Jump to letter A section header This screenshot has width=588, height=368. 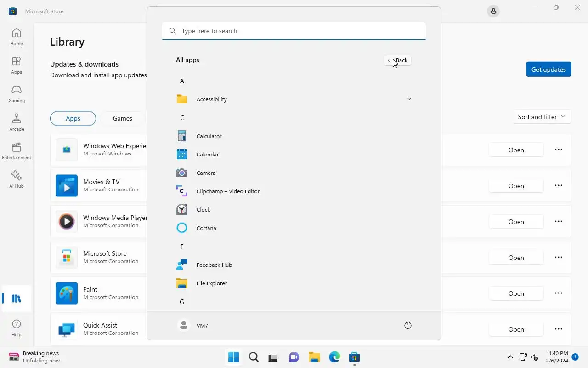click(x=182, y=81)
